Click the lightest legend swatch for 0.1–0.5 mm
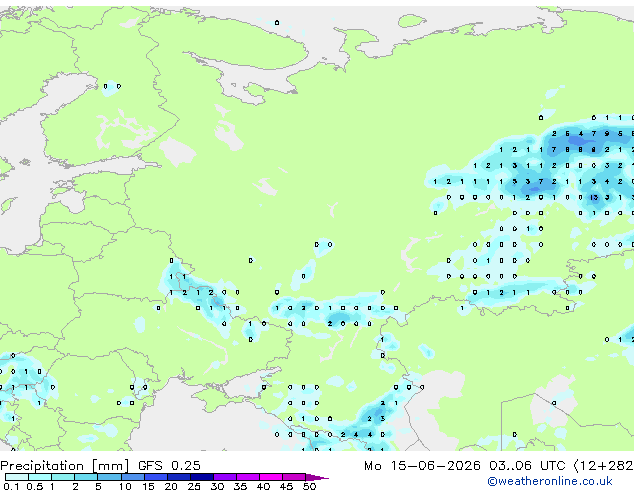The width and height of the screenshot is (634, 490). pos(17,477)
